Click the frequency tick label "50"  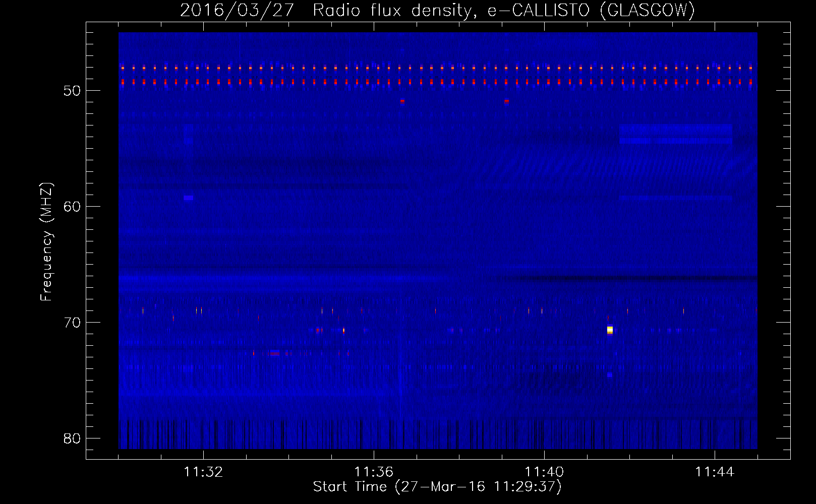[72, 91]
